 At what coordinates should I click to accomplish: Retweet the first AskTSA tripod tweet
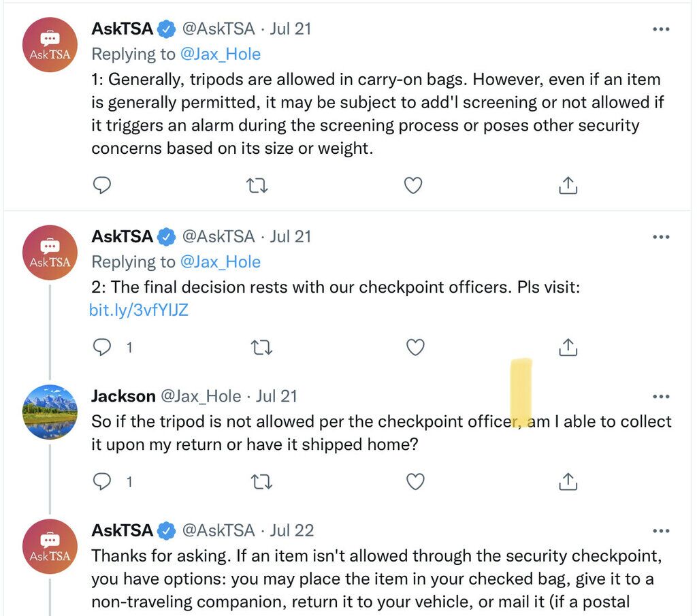[257, 185]
